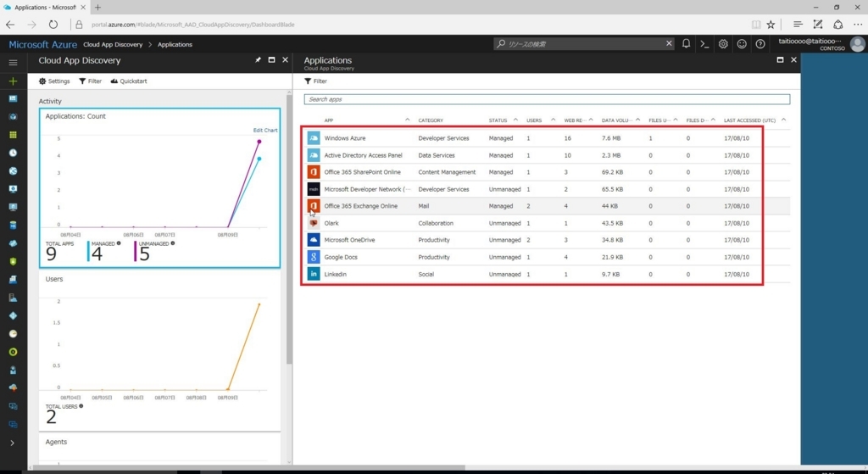Click the Google Docs icon
This screenshot has width=868, height=474.
pyautogui.click(x=314, y=257)
